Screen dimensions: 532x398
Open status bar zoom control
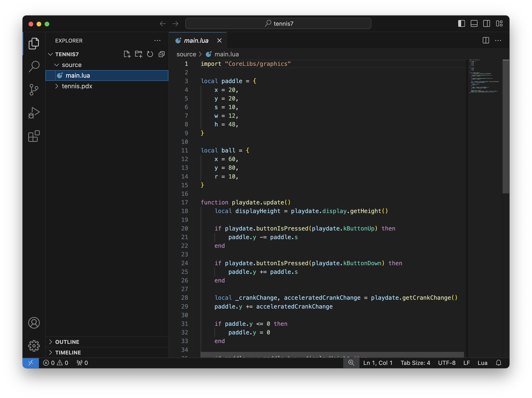click(x=351, y=363)
